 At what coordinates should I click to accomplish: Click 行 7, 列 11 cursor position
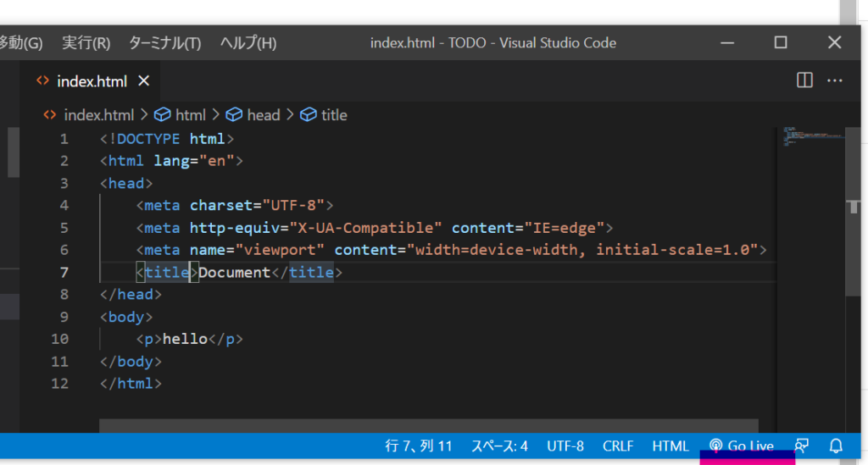419,446
